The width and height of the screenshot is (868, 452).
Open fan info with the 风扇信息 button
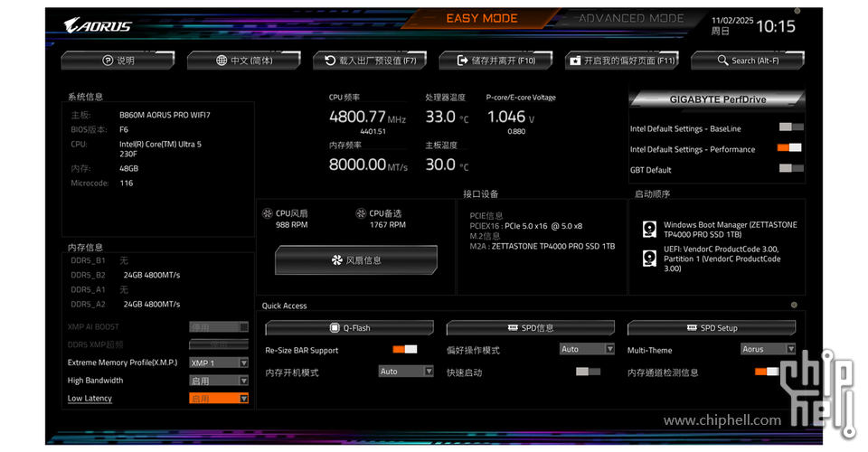pyautogui.click(x=356, y=260)
